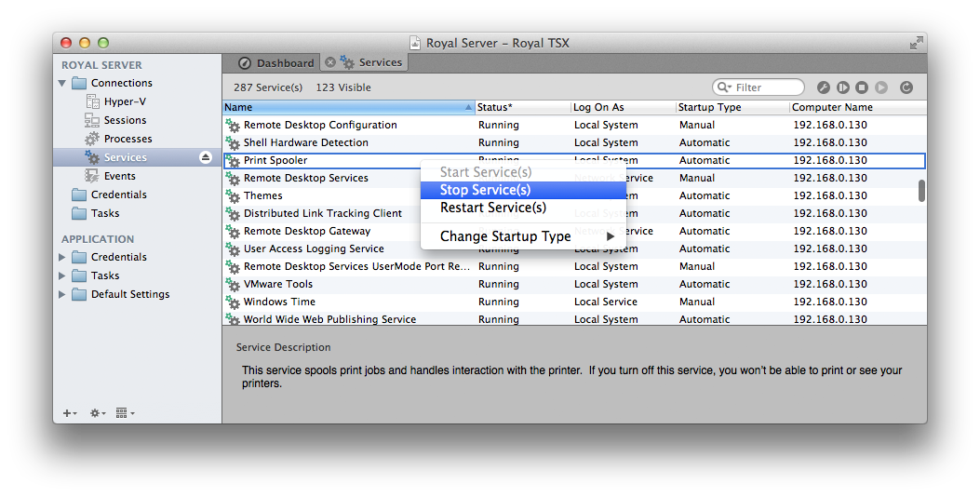Sort by the Log On As column header
980x497 pixels.
(624, 108)
